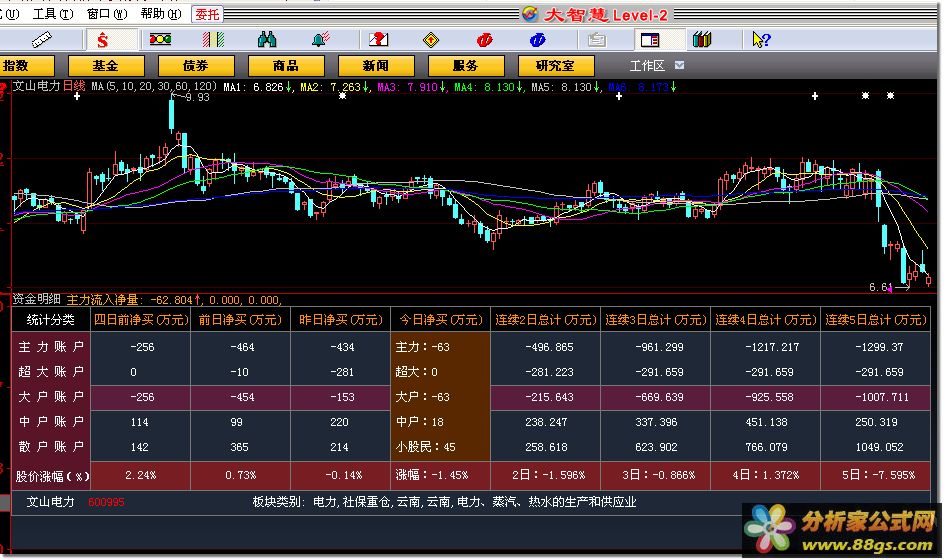Expand the 工作区 dropdown arrow
Viewport: 944px width, 560px height.
click(x=679, y=65)
